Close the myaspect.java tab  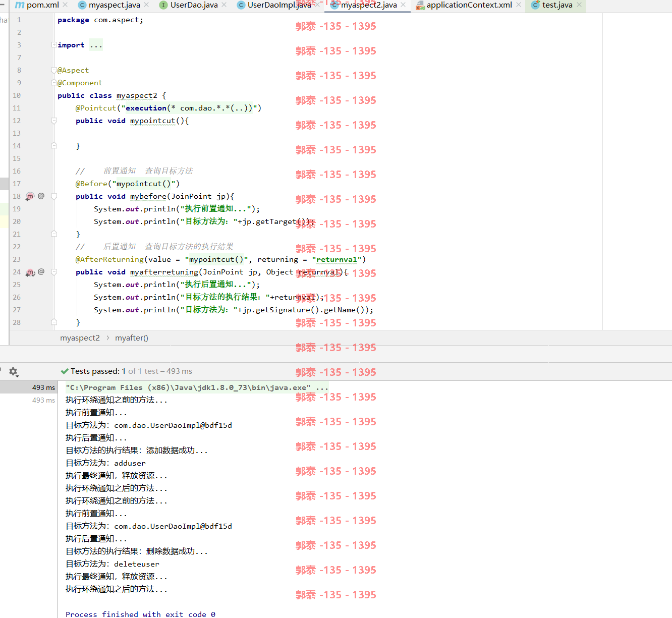pyautogui.click(x=146, y=5)
